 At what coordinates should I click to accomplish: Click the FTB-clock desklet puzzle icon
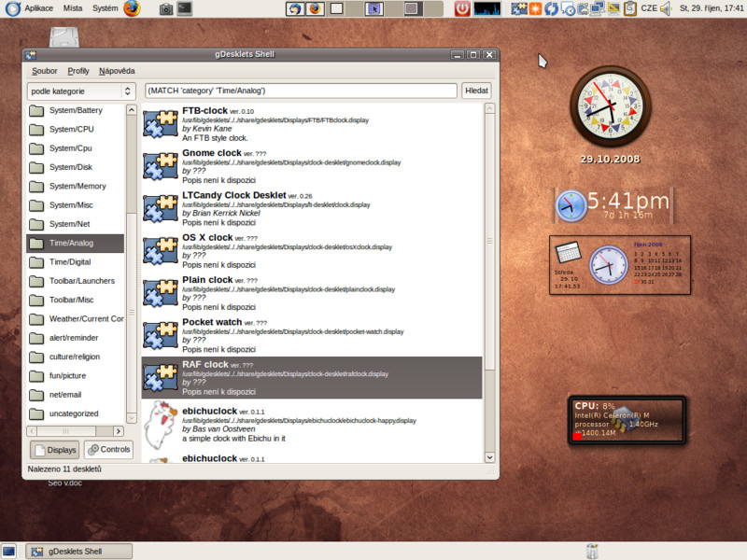tap(160, 123)
